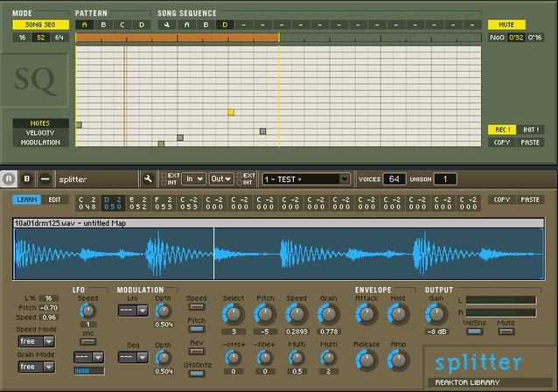Switch to the MODULATION view
This screenshot has width=558, height=392.
tap(40, 143)
